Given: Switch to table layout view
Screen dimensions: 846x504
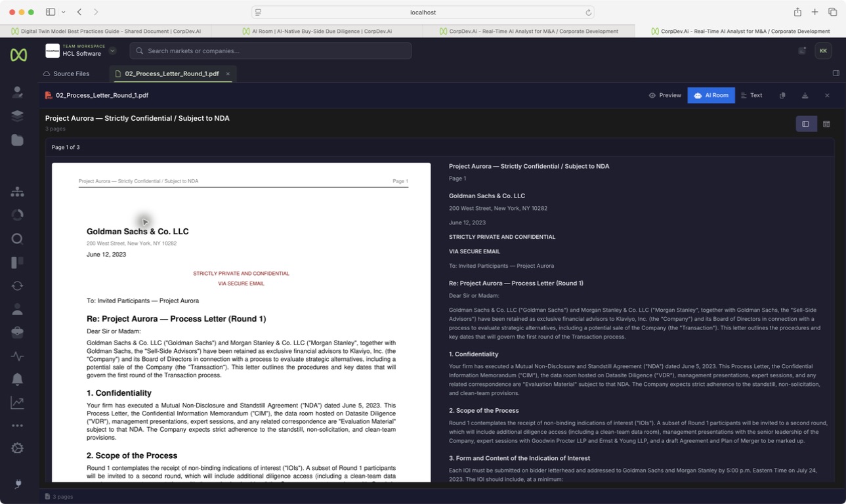Looking at the screenshot, I should (x=826, y=124).
